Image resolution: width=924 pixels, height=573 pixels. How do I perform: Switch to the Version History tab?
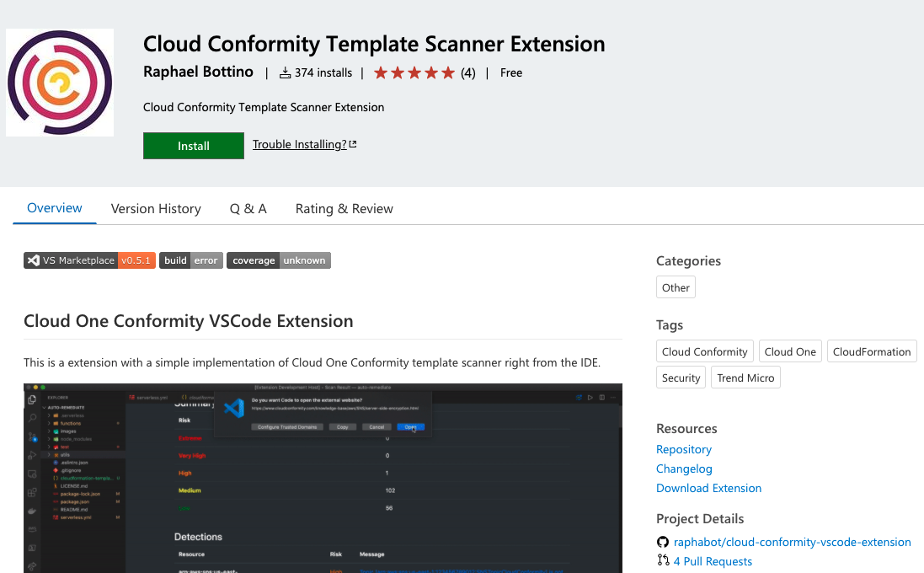click(156, 209)
